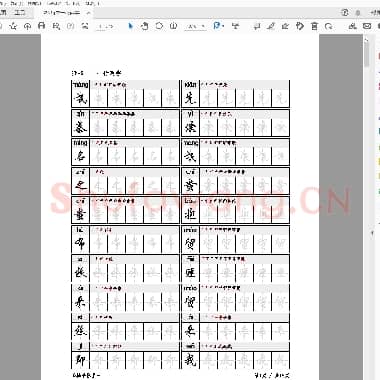
Task: Click the sign-in link at top right
Action: pyautogui.click(x=375, y=13)
